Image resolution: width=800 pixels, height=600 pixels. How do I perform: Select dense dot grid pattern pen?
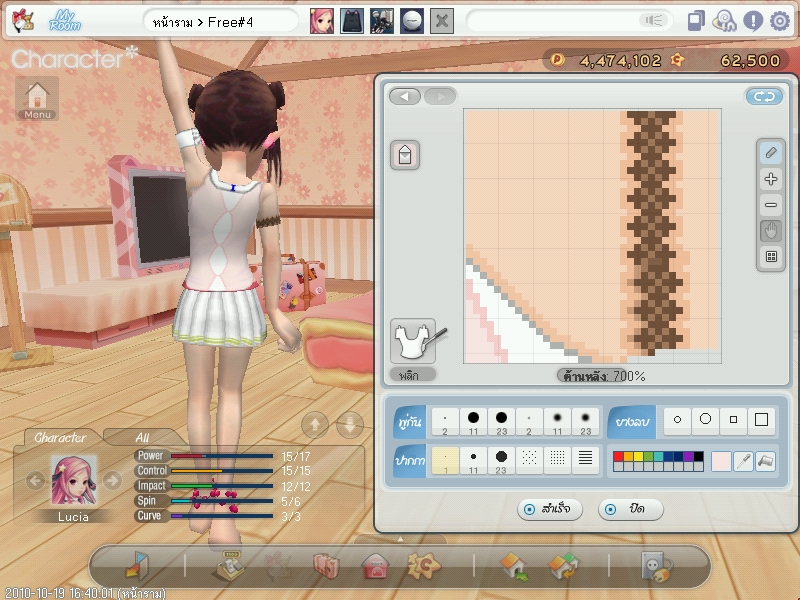pos(558,461)
